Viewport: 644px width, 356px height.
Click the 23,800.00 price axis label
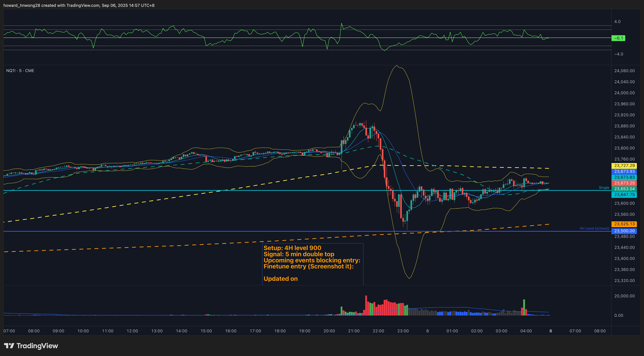coord(624,148)
